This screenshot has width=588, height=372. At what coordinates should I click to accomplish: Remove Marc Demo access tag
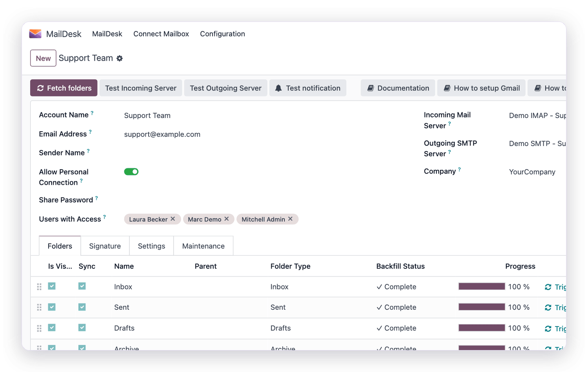coord(227,219)
